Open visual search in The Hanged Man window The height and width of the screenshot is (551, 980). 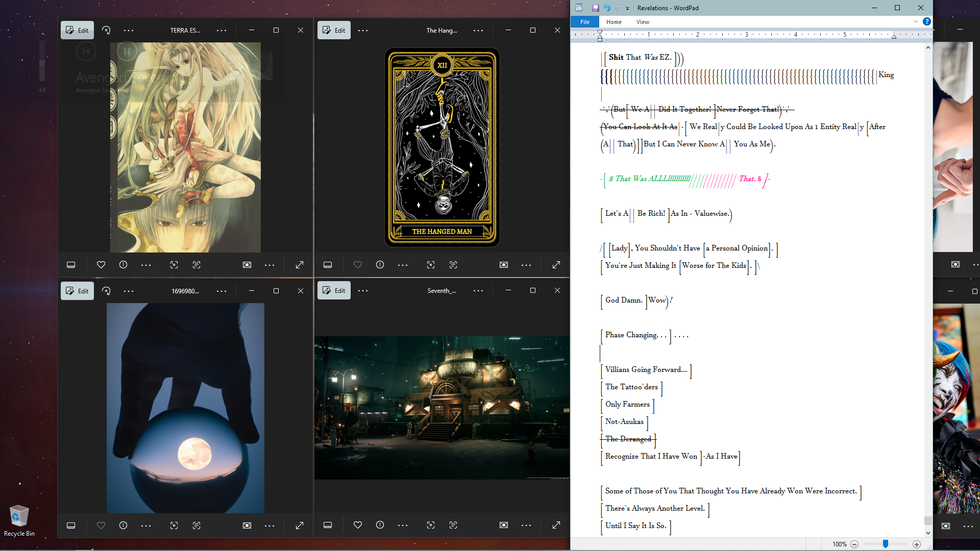click(x=431, y=265)
